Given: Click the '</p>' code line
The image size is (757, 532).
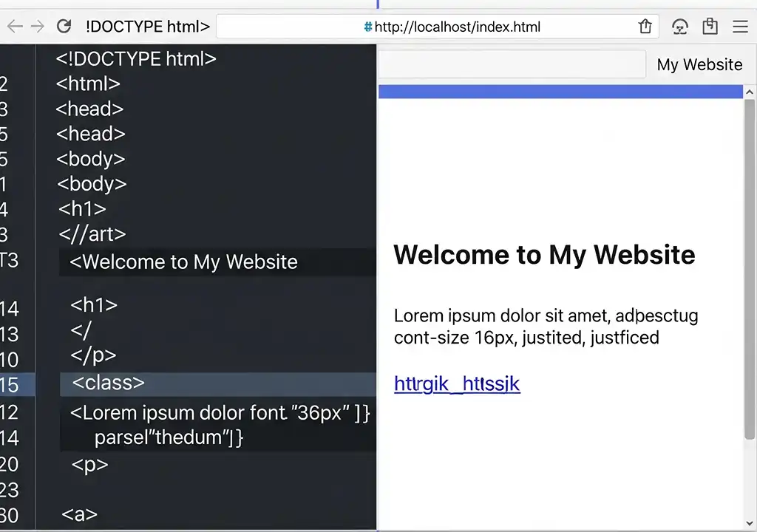Looking at the screenshot, I should tap(93, 355).
